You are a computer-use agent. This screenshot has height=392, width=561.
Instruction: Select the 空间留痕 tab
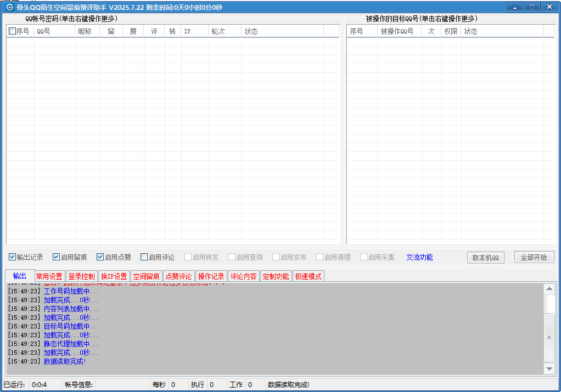tap(146, 276)
